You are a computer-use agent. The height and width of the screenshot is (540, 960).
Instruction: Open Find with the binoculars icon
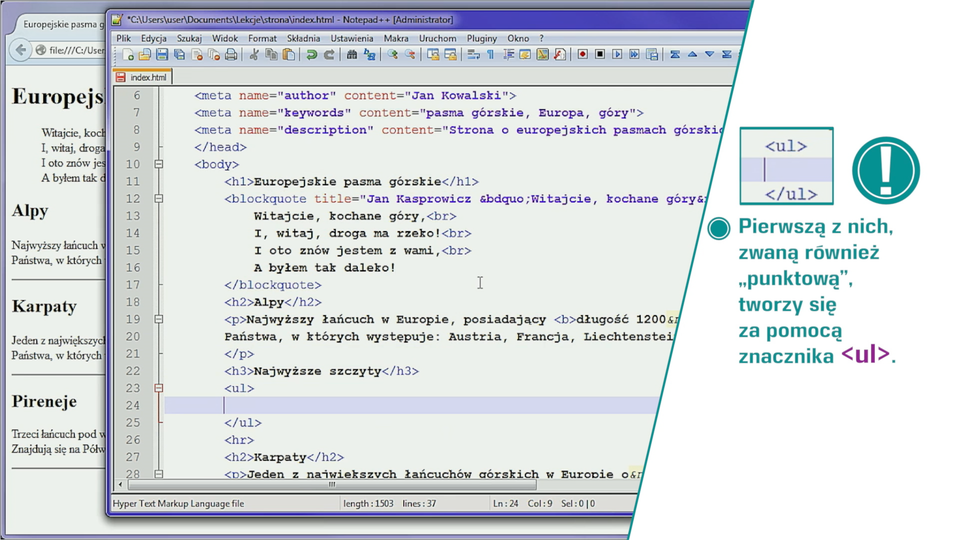coord(351,55)
